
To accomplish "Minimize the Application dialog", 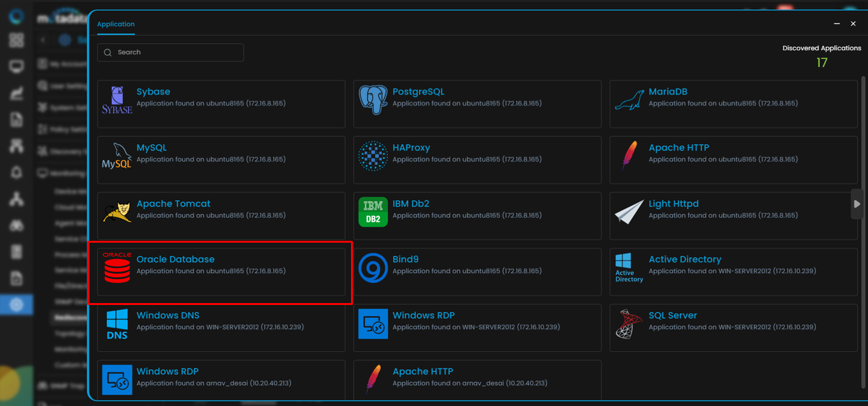I will click(837, 24).
